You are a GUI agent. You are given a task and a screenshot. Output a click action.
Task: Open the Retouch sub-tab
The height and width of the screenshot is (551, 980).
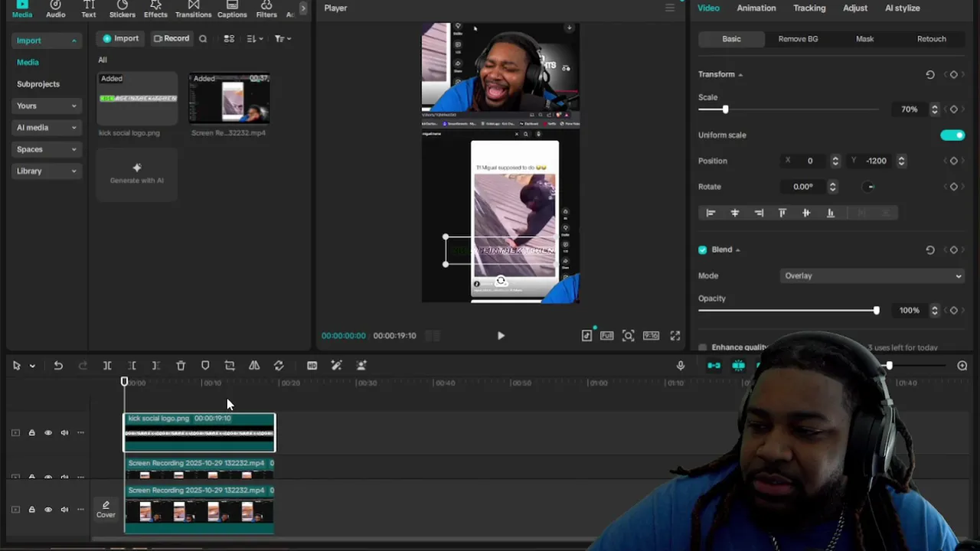point(932,39)
